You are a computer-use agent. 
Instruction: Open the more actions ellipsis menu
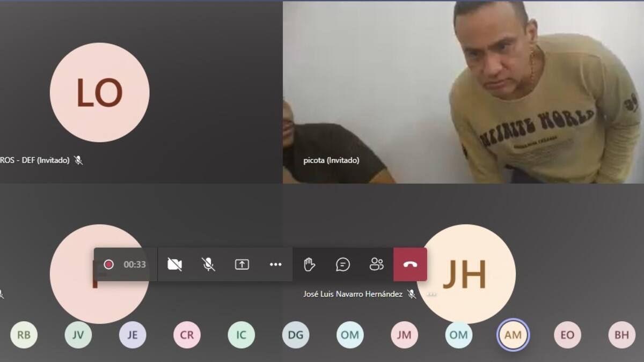[276, 264]
